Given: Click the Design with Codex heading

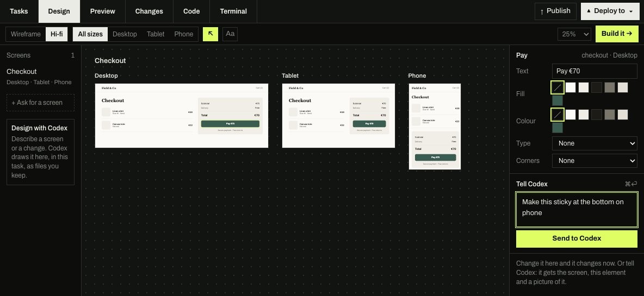Looking at the screenshot, I should (39, 128).
